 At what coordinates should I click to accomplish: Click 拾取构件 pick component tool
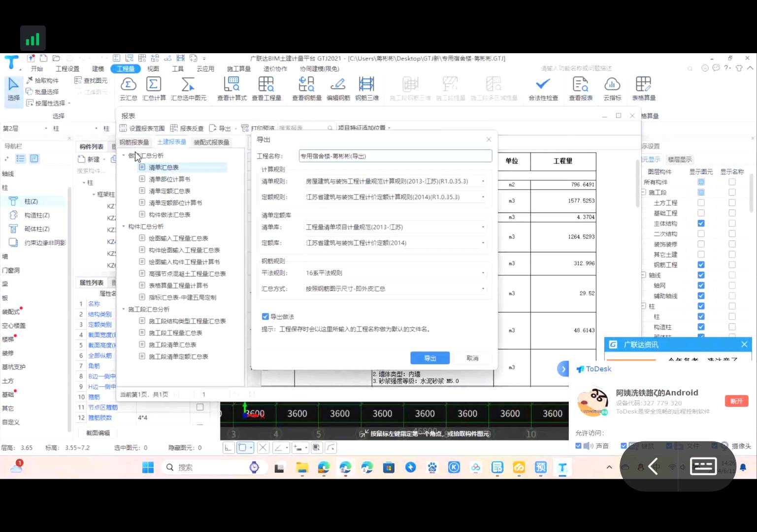(42, 80)
